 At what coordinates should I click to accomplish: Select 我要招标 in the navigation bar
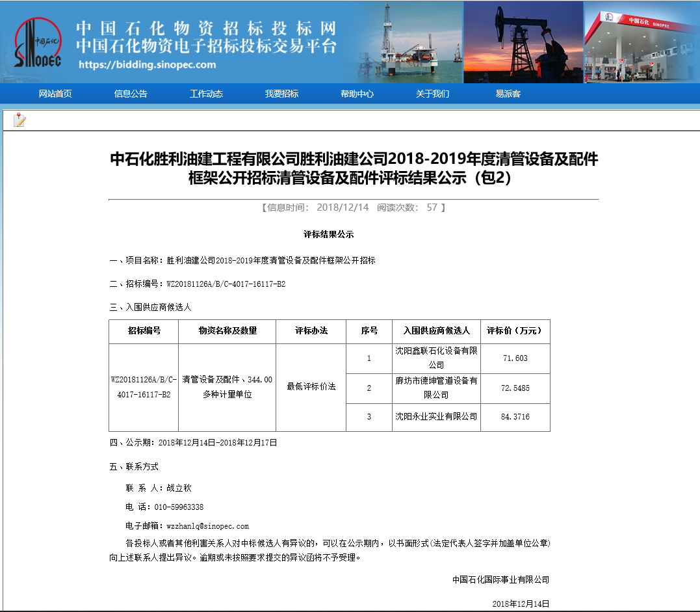(281, 94)
